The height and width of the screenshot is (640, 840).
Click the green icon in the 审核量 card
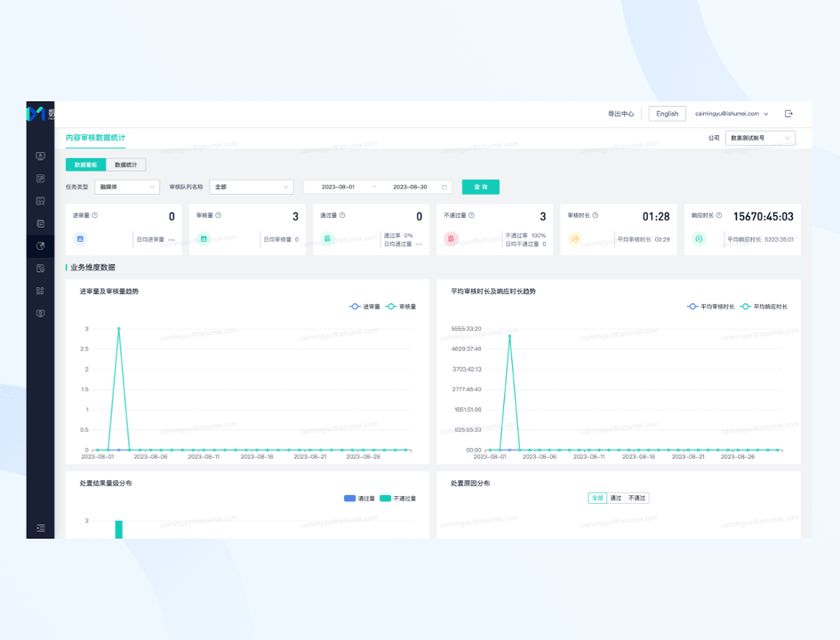(204, 239)
